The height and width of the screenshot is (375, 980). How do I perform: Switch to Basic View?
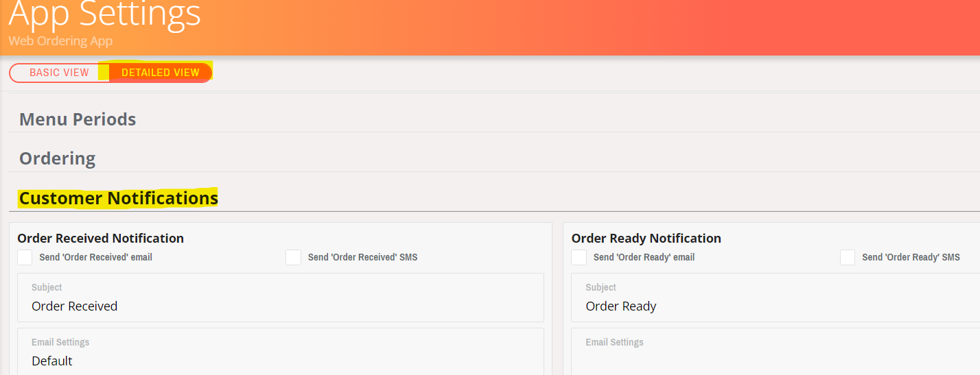point(59,73)
